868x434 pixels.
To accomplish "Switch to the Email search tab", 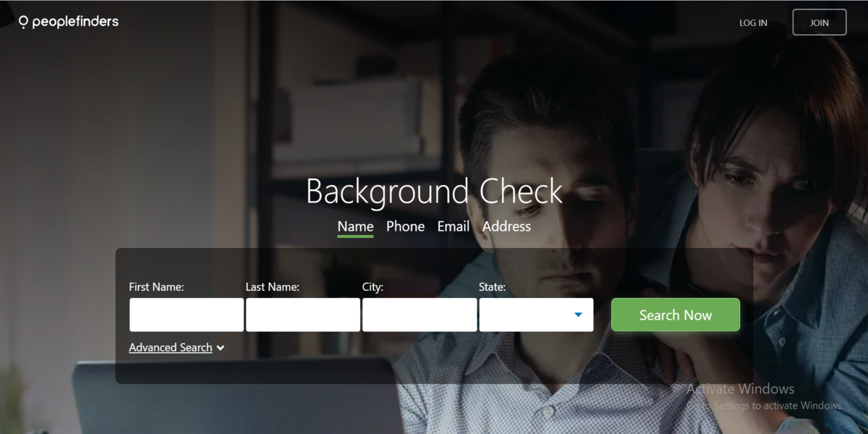I will pos(453,226).
